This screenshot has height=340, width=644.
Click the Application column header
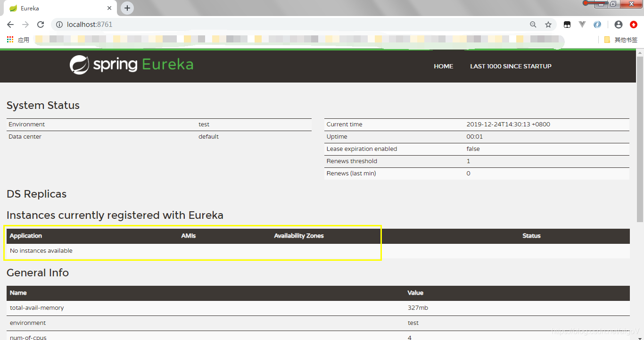pyautogui.click(x=26, y=236)
